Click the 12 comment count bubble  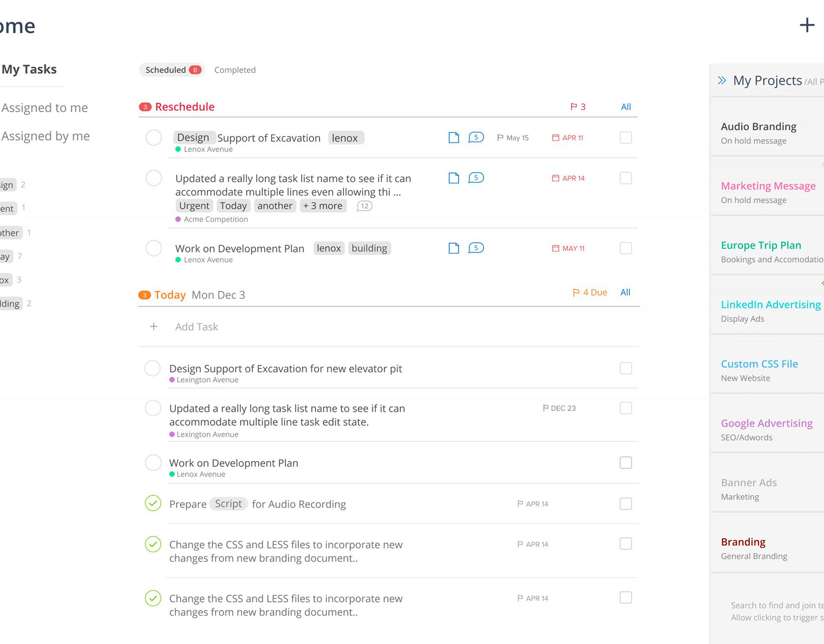[364, 206]
